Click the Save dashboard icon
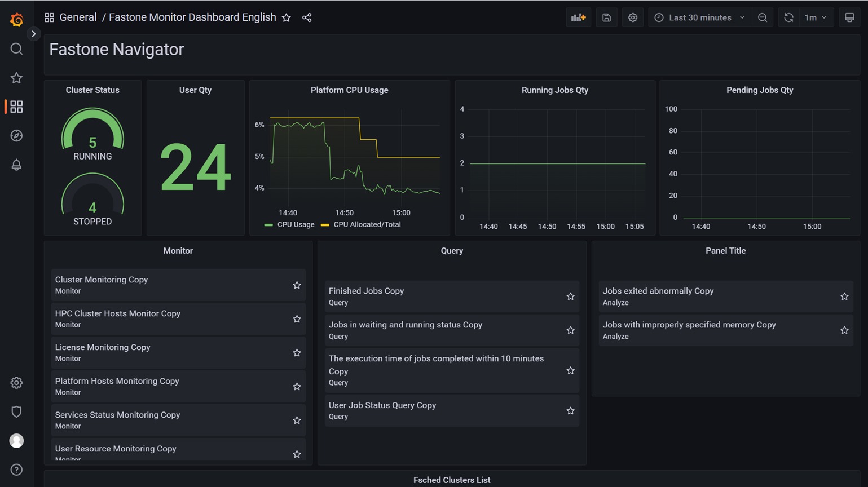The image size is (868, 487). [606, 17]
